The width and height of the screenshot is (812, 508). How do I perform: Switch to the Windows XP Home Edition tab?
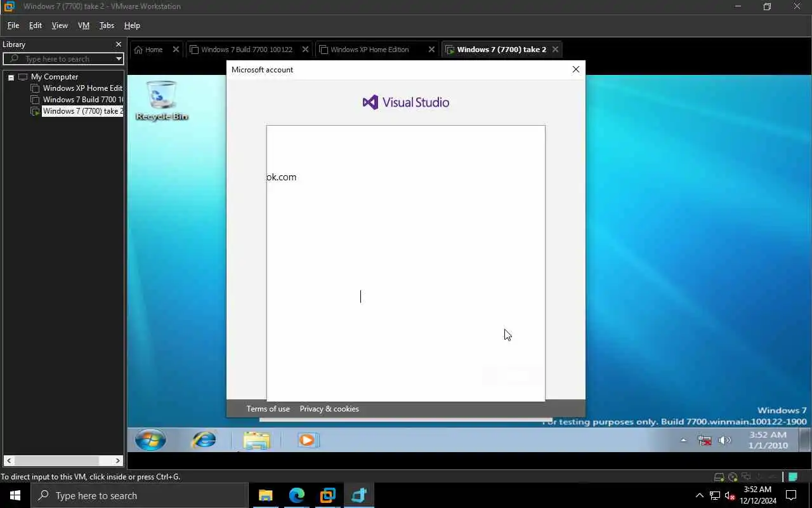[370, 50]
